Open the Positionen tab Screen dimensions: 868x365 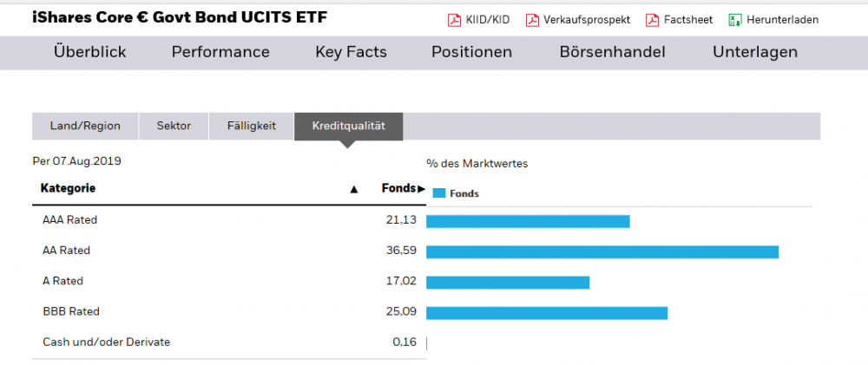(471, 52)
